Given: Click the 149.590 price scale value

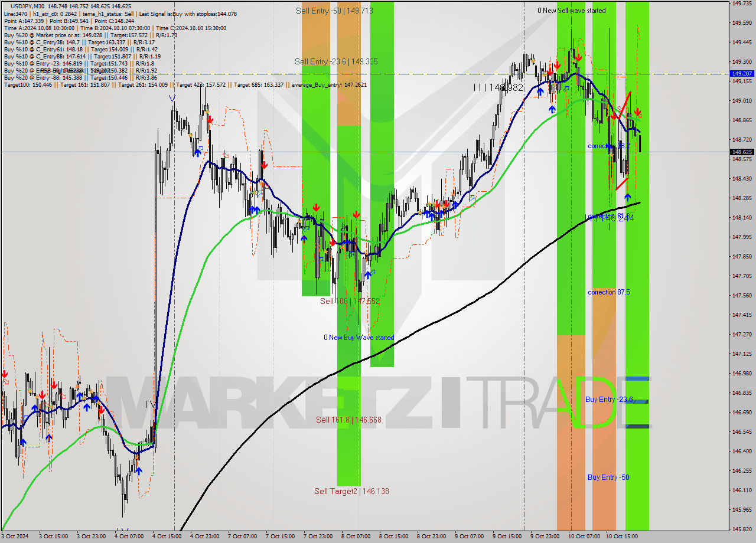Looking at the screenshot, I should (x=742, y=22).
